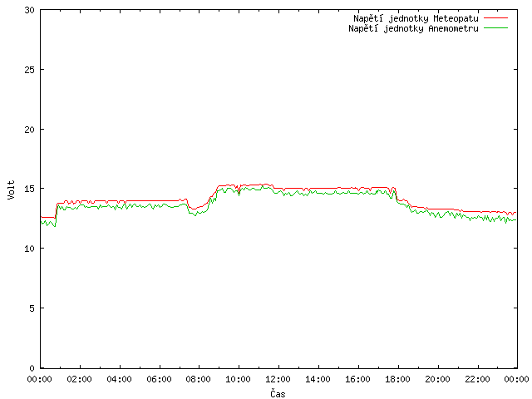
Task: Click the 10:00 time label
Action: [239, 379]
